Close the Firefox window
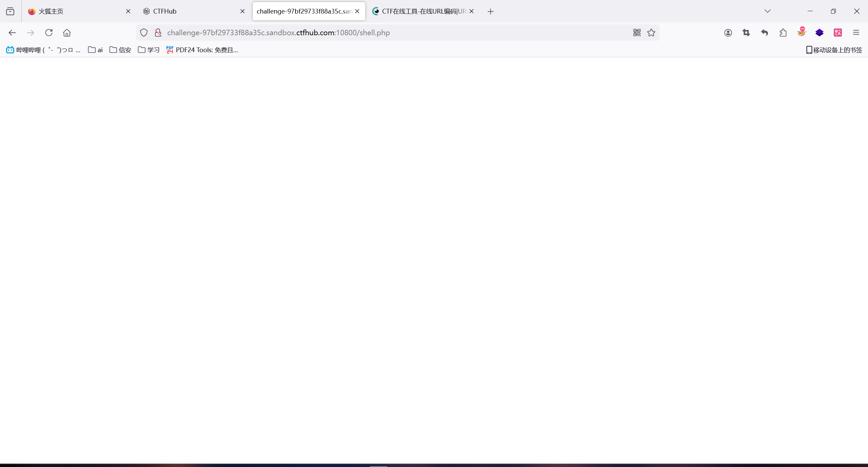The height and width of the screenshot is (467, 868). (856, 11)
